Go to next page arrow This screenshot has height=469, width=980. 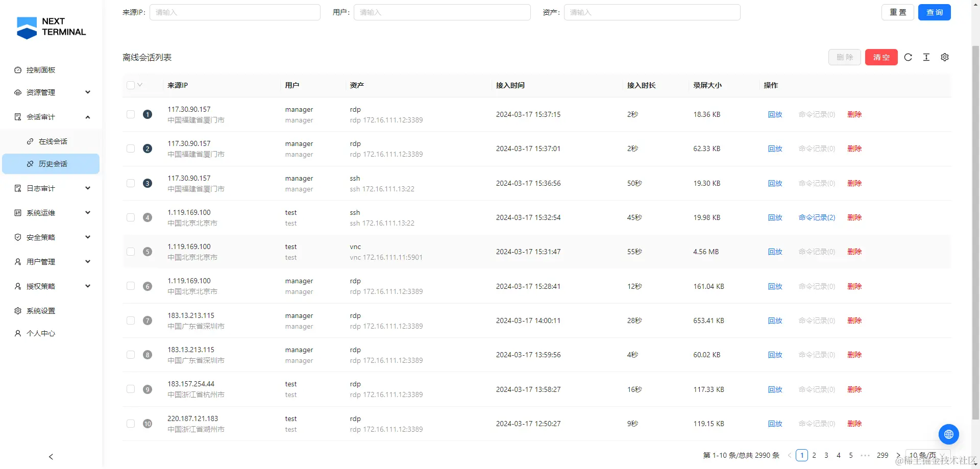click(898, 455)
